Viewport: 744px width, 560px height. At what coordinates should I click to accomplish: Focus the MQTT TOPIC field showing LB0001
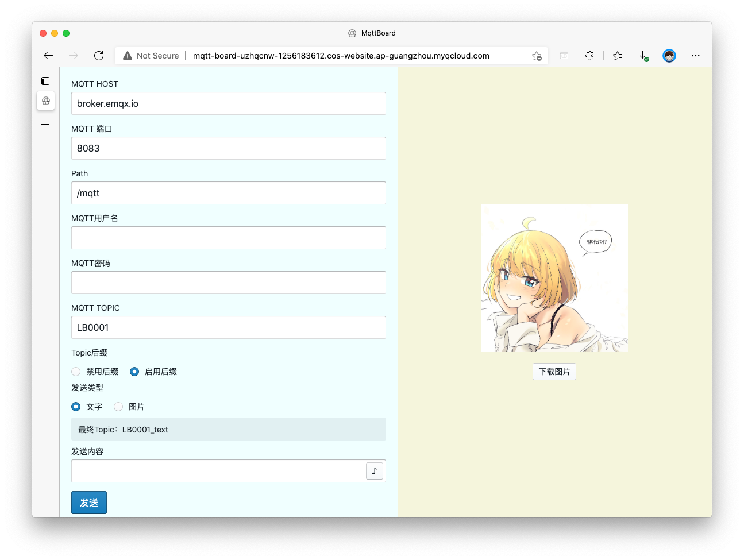pyautogui.click(x=229, y=327)
